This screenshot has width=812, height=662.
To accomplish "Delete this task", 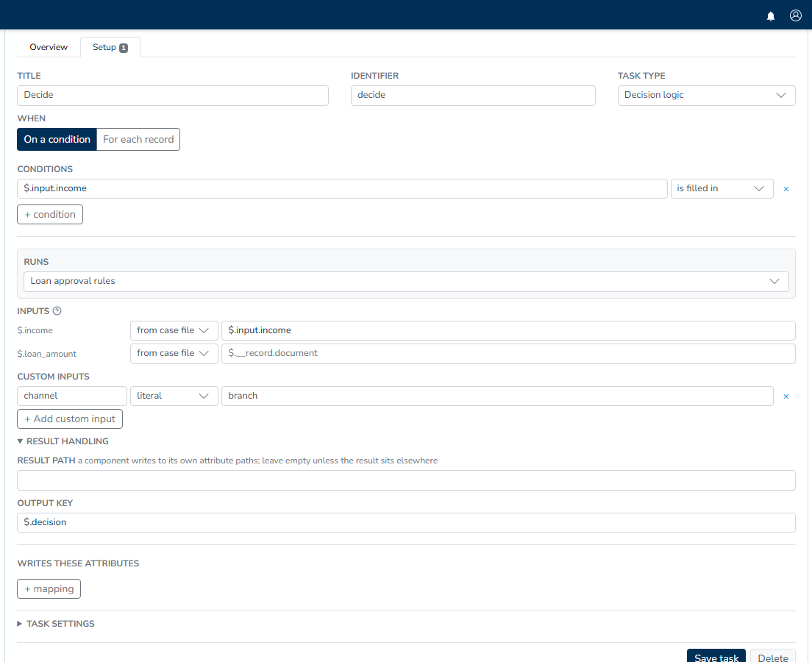I will point(772,656).
